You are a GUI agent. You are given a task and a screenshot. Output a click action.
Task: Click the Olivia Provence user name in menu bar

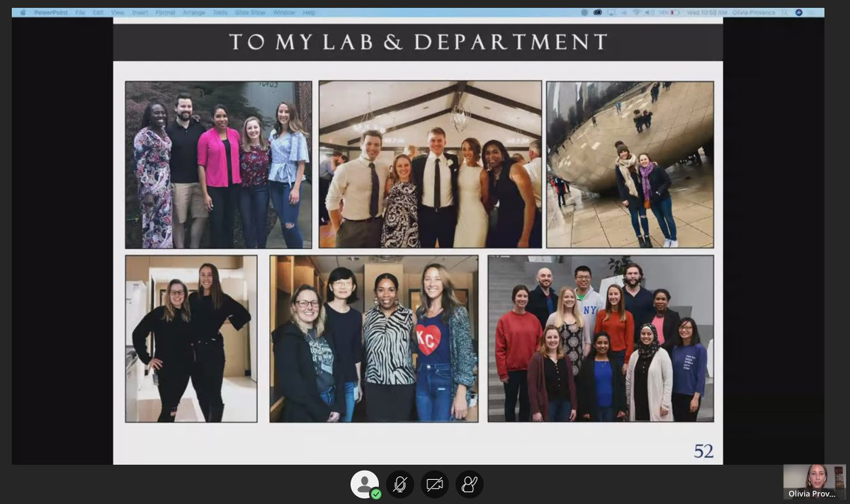coord(754,13)
